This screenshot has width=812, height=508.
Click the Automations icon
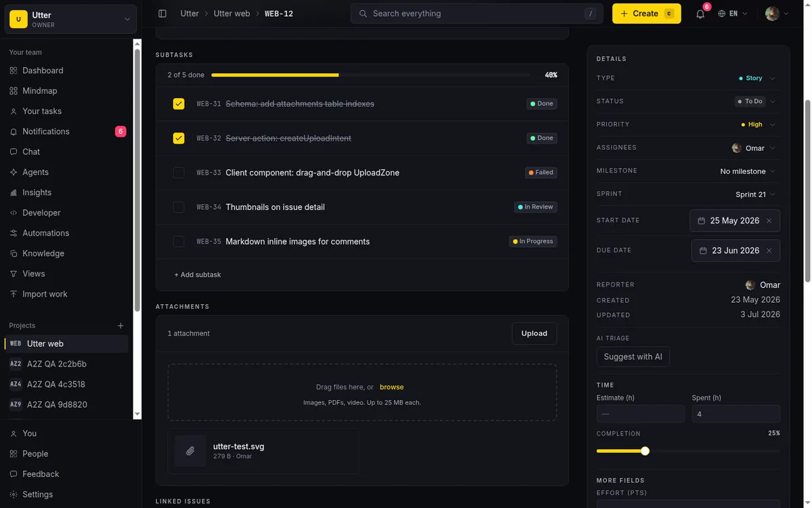pos(14,233)
